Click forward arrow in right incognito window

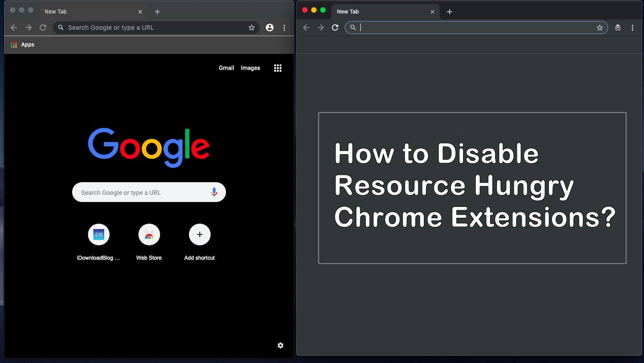[321, 28]
